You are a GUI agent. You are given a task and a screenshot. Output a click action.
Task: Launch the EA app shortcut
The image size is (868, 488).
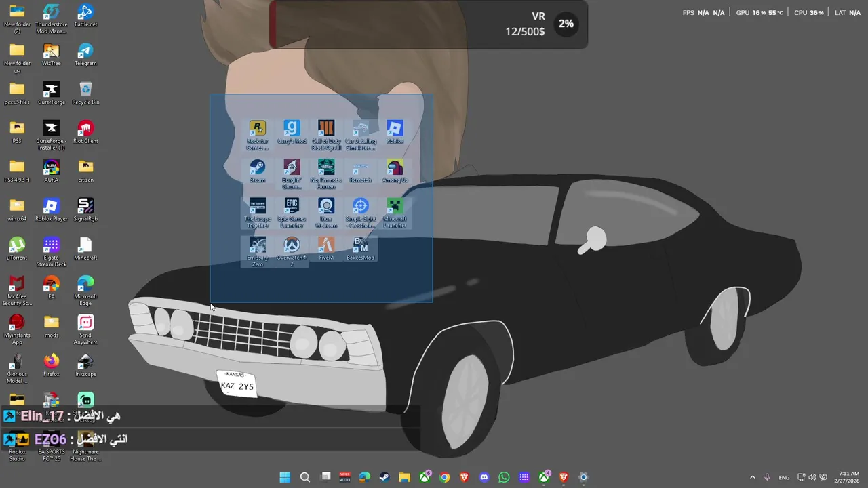51,287
